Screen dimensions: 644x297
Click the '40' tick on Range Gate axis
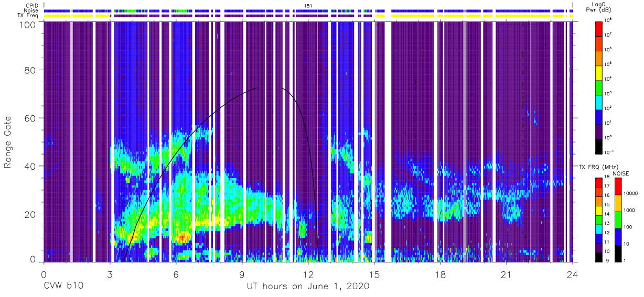(x=30, y=167)
